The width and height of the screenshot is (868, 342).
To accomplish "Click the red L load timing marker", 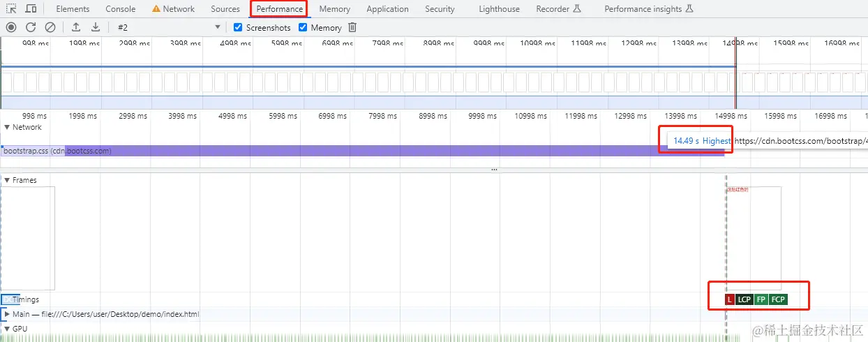I will click(730, 299).
